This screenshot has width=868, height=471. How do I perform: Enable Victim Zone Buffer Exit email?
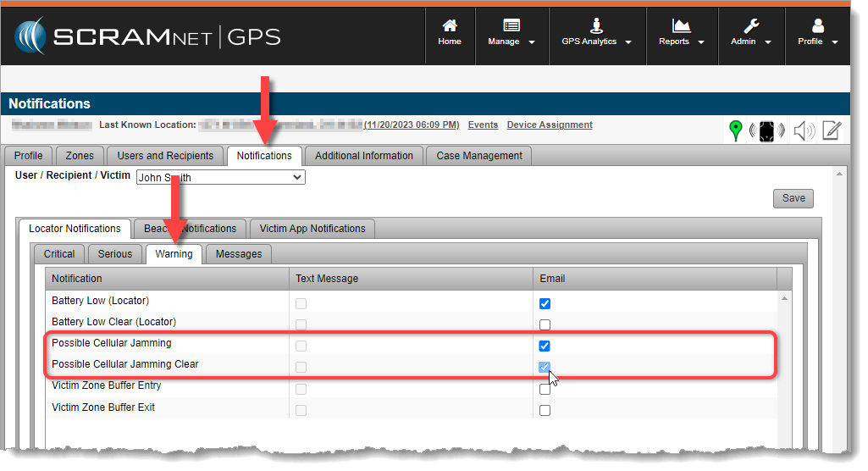coord(545,410)
